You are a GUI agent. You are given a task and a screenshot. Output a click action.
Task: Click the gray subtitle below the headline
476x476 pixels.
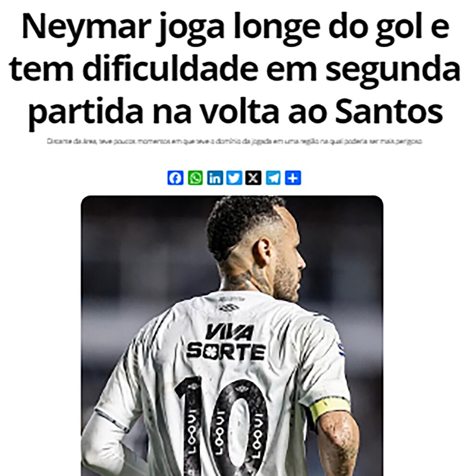(234, 141)
